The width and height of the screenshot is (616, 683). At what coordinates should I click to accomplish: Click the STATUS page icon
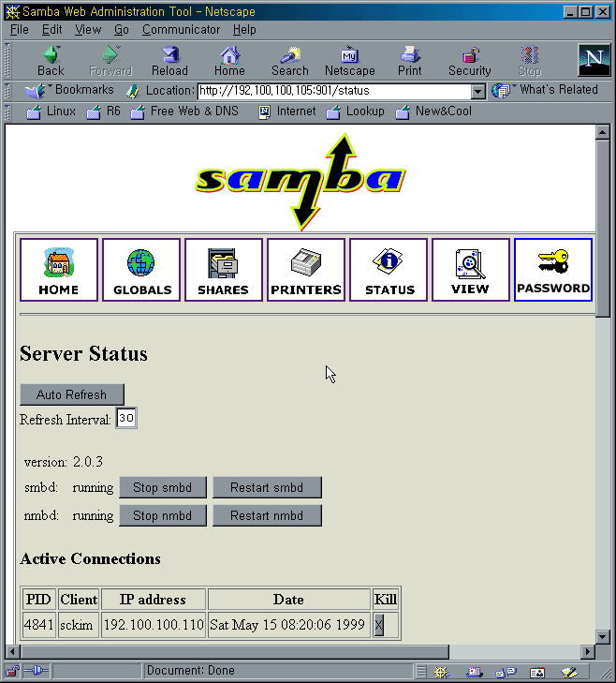[x=389, y=270]
